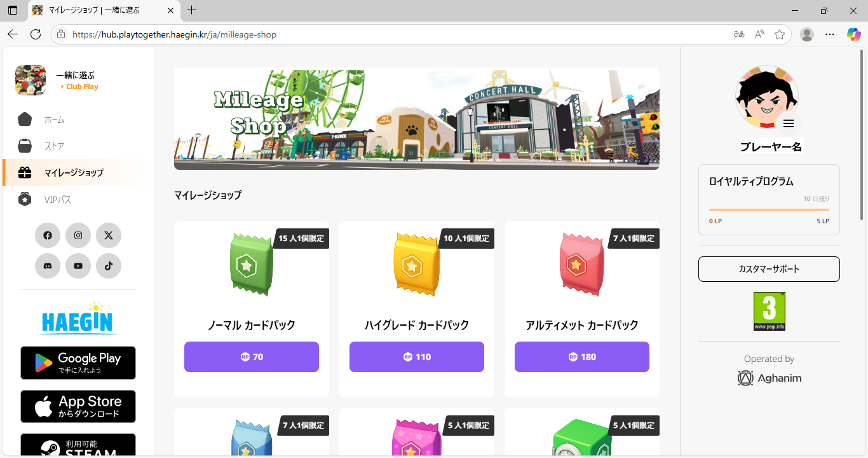Go to ストア in the sidebar
This screenshot has width=868, height=458.
click(x=54, y=146)
